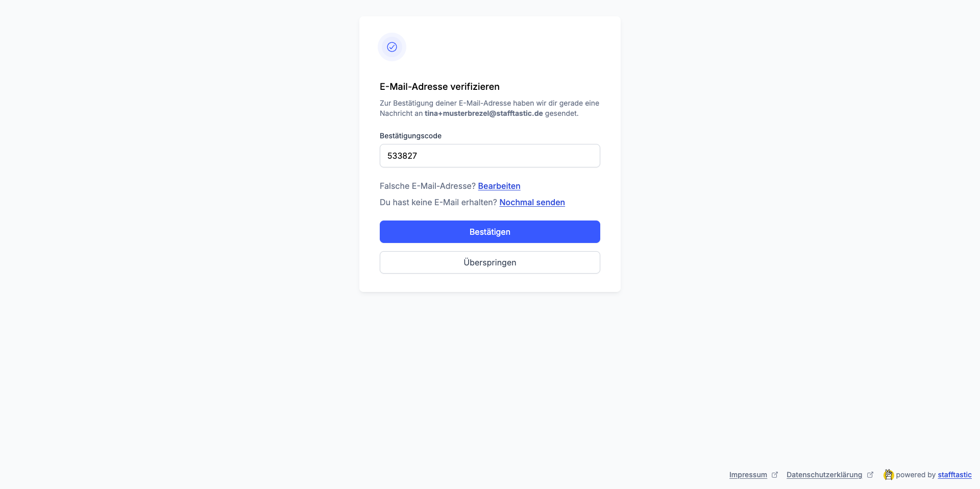This screenshot has width=980, height=489.
Task: Click the word 'gesendet' after the email
Action: pos(561,113)
